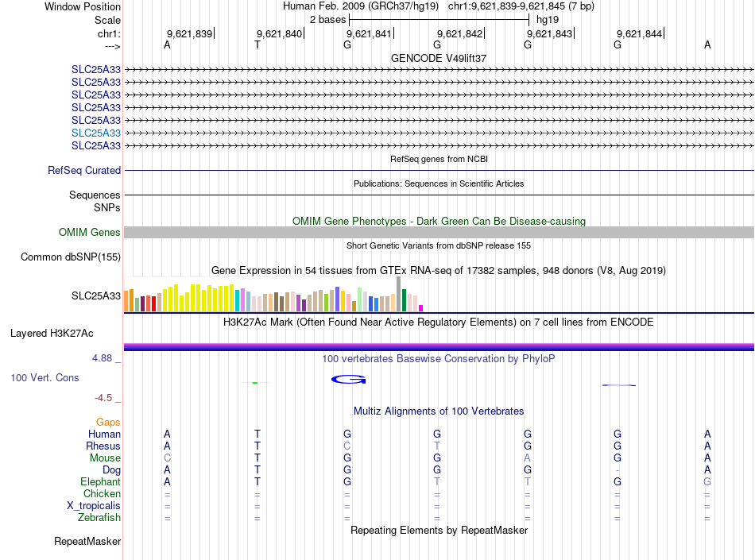Open the Layered H3K27Ac track label
This screenshot has width=755, height=560.
(x=52, y=334)
